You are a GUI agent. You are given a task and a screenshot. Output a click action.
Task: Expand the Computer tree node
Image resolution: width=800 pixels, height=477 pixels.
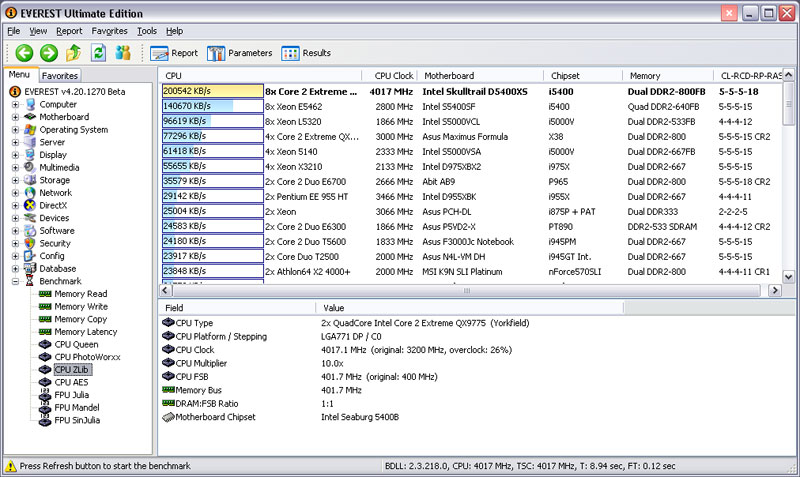pos(15,104)
